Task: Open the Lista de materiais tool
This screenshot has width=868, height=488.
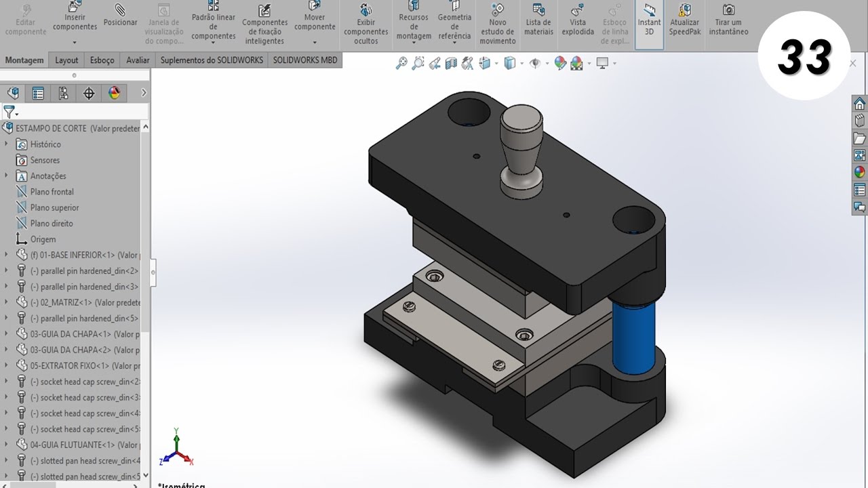Action: (x=538, y=20)
